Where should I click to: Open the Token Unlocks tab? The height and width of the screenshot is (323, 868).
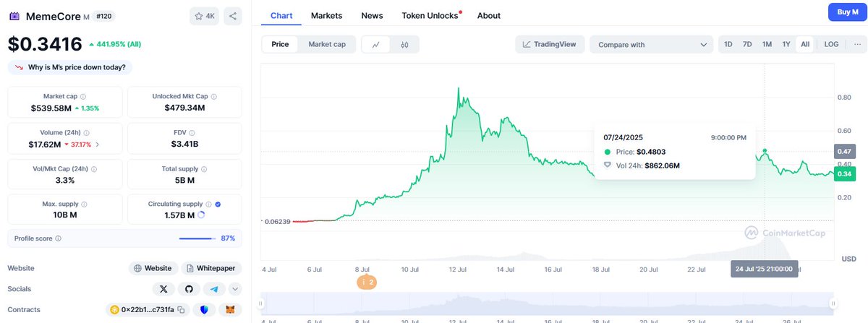point(430,15)
